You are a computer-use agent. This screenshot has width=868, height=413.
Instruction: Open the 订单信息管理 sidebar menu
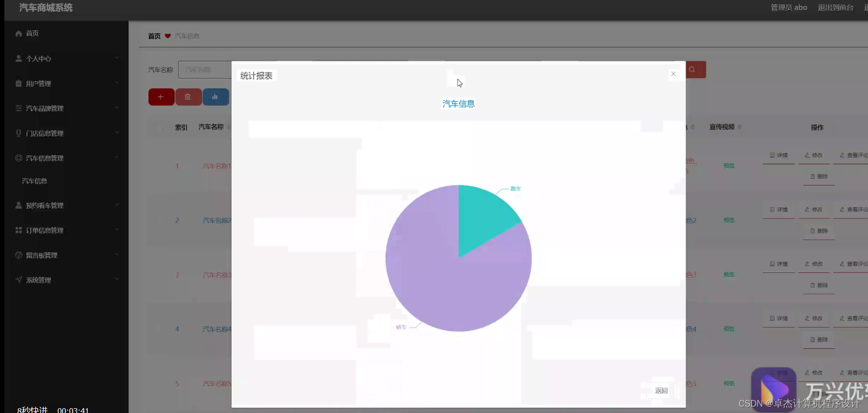tap(44, 230)
